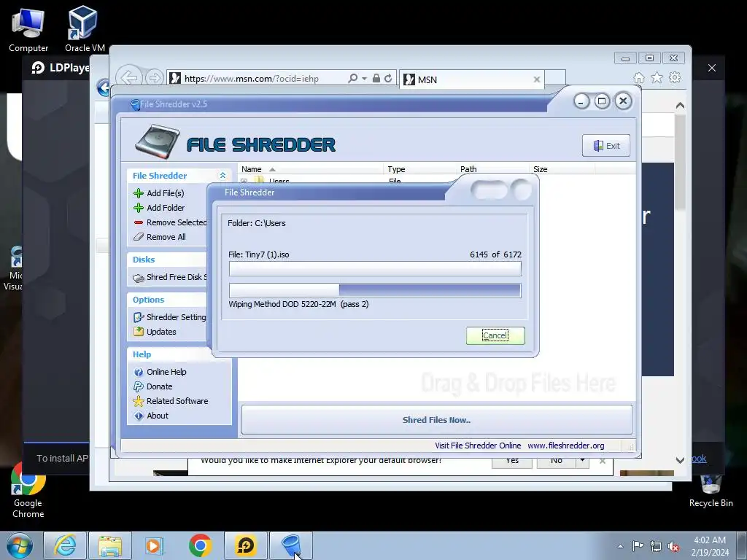This screenshot has height=560, width=747.
Task: Open Internet Explorer Tools gear icon
Action: (x=675, y=77)
